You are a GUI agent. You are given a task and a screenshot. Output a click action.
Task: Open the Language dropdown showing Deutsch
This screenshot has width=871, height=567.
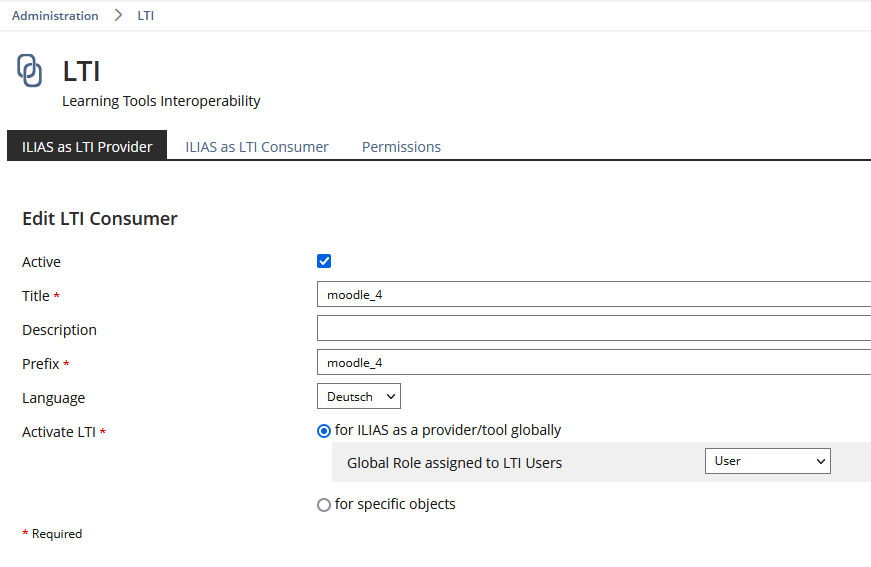point(359,397)
